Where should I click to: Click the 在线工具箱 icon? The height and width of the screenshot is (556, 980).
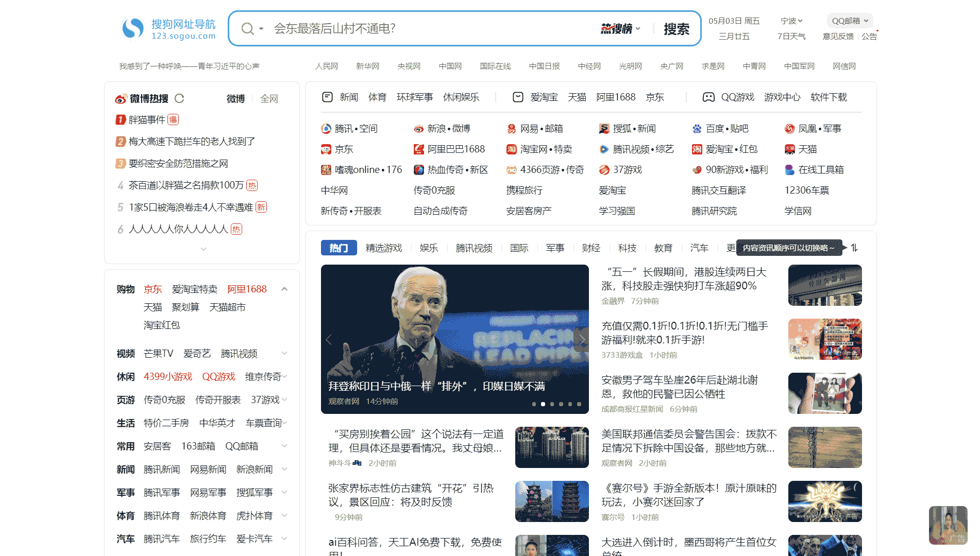[790, 170]
